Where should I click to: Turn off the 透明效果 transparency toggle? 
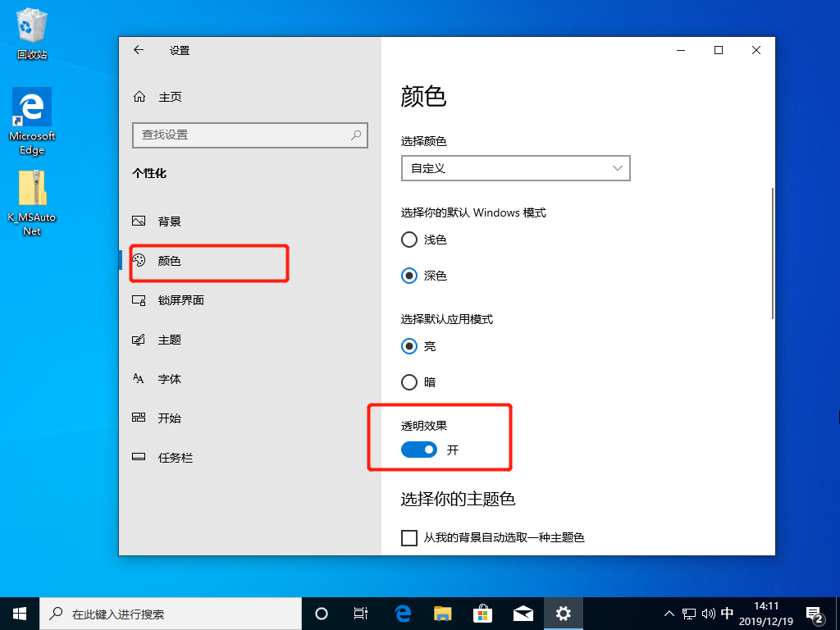pyautogui.click(x=419, y=450)
